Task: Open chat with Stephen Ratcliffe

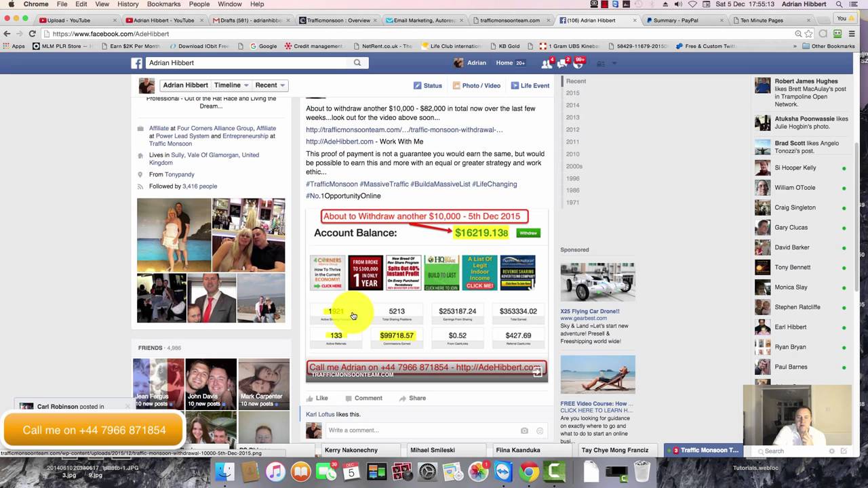Action: [801, 307]
